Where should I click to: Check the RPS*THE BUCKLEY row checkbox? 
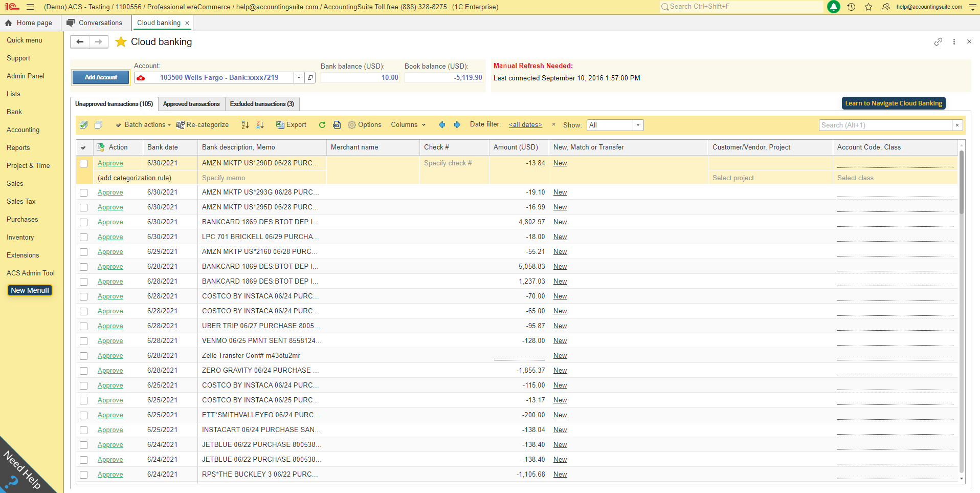point(84,475)
